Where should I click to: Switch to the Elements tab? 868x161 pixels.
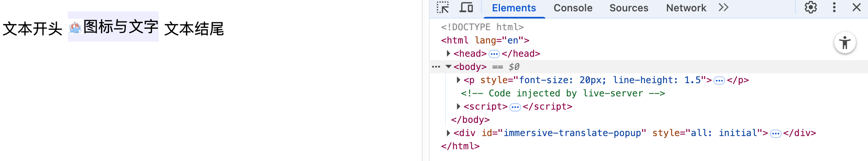(x=514, y=8)
